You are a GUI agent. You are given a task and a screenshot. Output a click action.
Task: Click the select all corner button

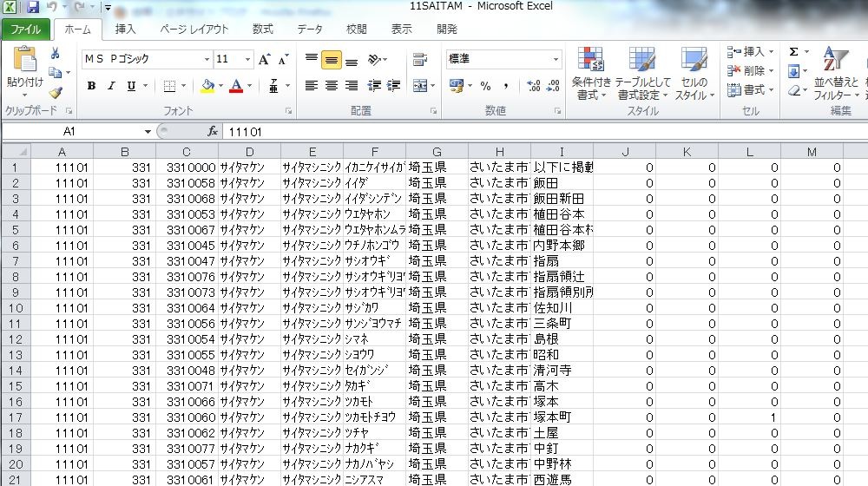click(16, 152)
